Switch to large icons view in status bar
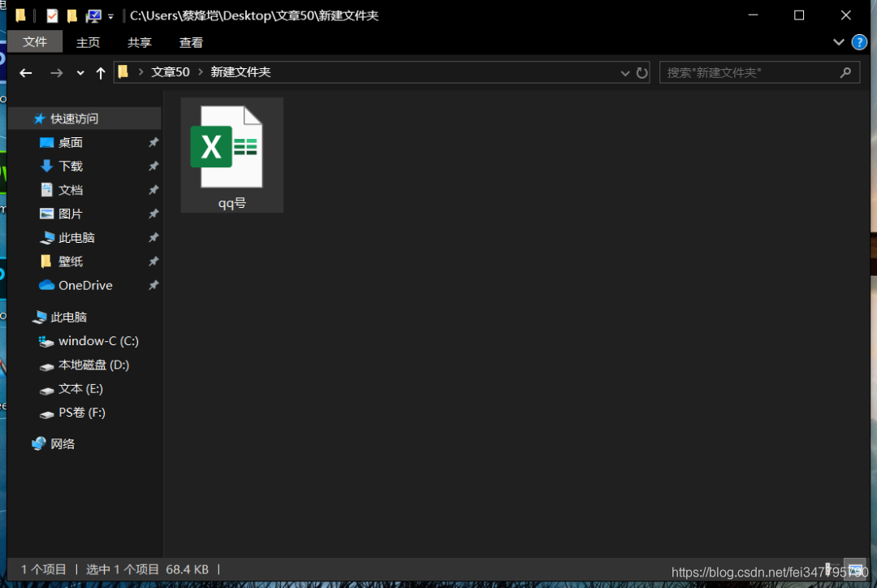The height and width of the screenshot is (588, 877). coord(854,569)
